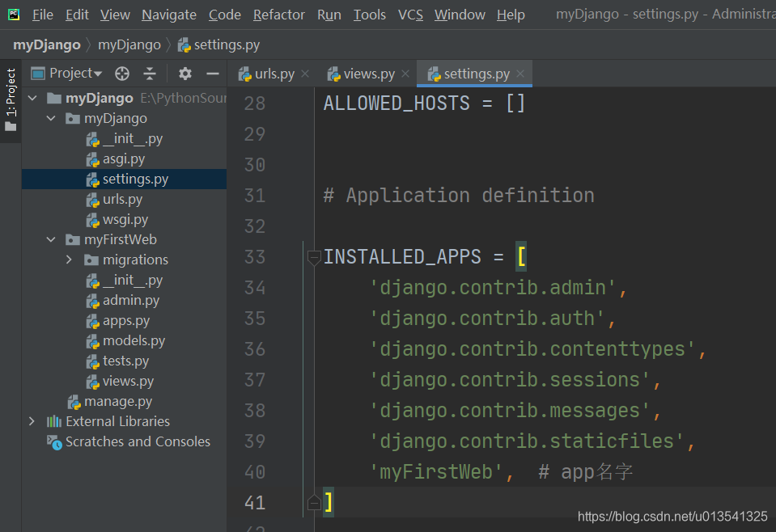Select apps.py in project tree
The width and height of the screenshot is (776, 532).
pyautogui.click(x=126, y=321)
